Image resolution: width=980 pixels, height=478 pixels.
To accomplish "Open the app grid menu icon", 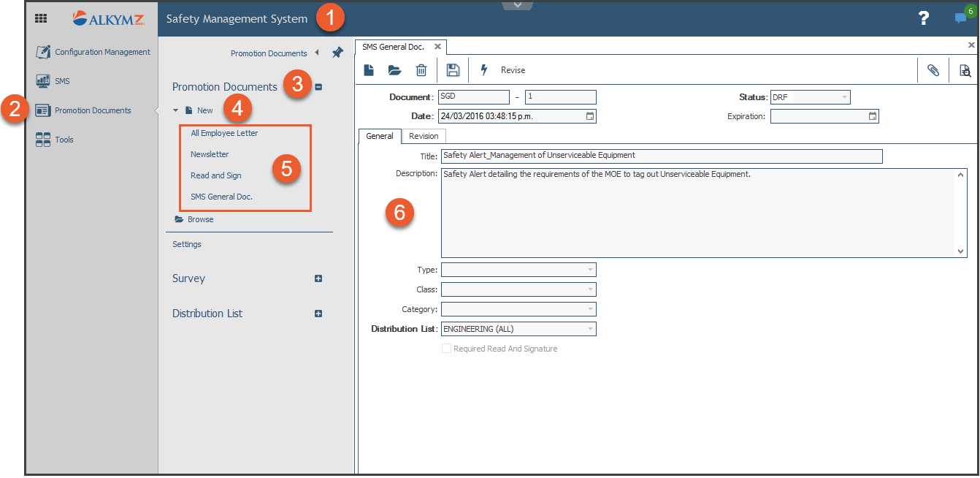I will pyautogui.click(x=41, y=19).
